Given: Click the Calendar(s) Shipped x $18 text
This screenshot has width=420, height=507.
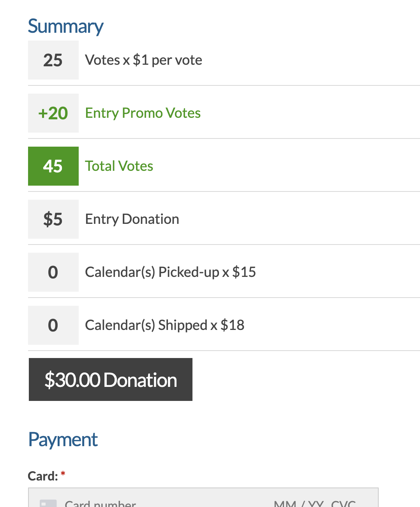Looking at the screenshot, I should click(165, 325).
